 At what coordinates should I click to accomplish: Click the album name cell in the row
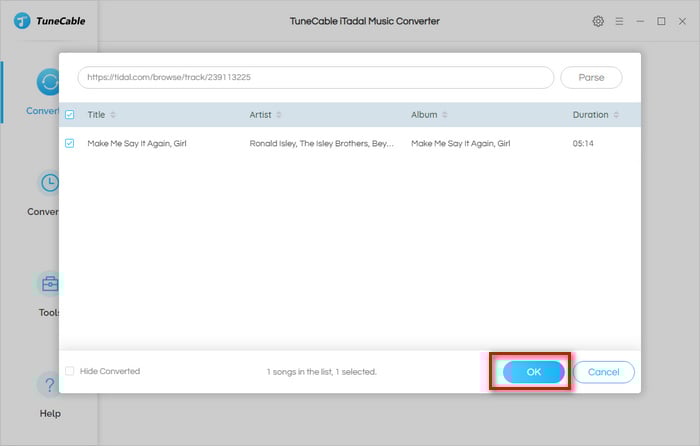[460, 143]
